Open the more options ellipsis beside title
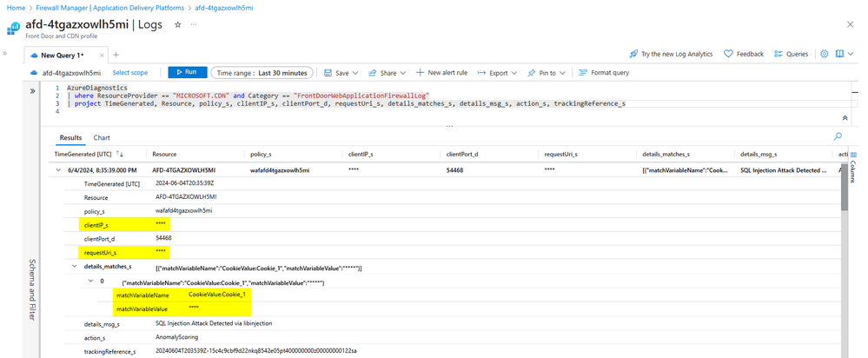Viewport: 868px width, 358px height. click(x=193, y=25)
